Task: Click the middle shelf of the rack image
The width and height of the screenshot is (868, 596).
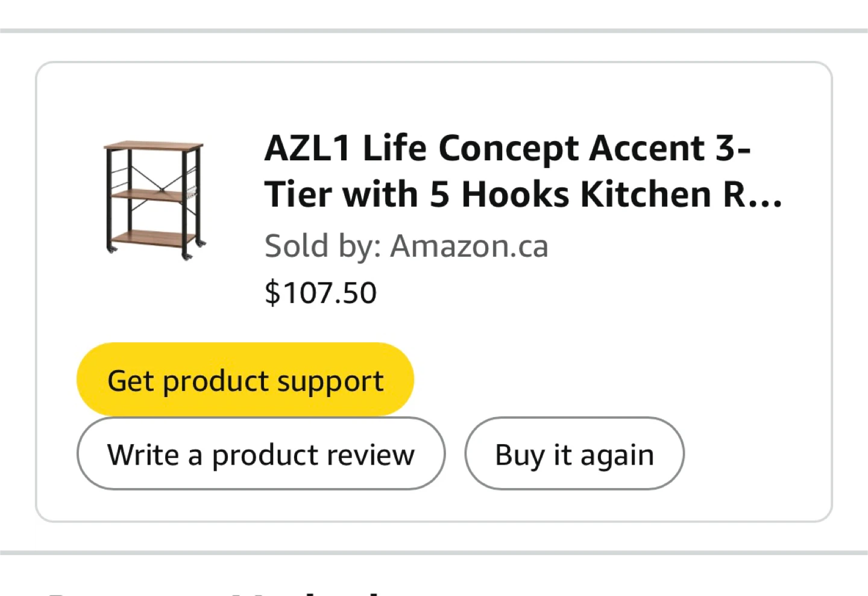Action: tap(148, 195)
